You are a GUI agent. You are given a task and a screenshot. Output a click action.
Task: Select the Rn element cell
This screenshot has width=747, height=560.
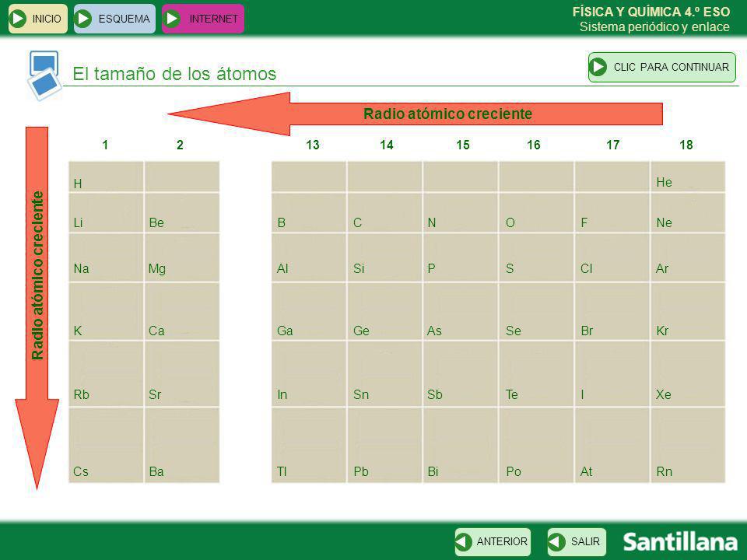click(x=688, y=445)
